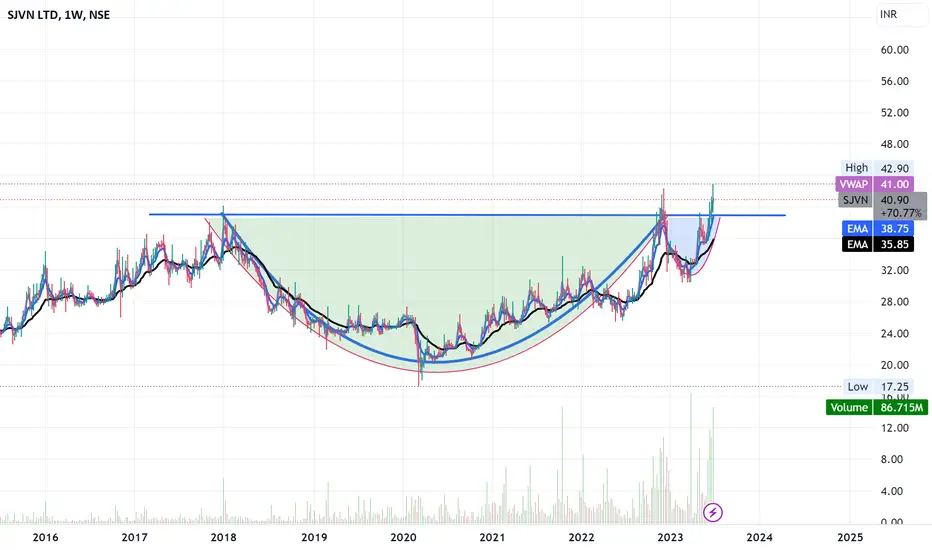Click the 2023 time axis label

coord(670,538)
